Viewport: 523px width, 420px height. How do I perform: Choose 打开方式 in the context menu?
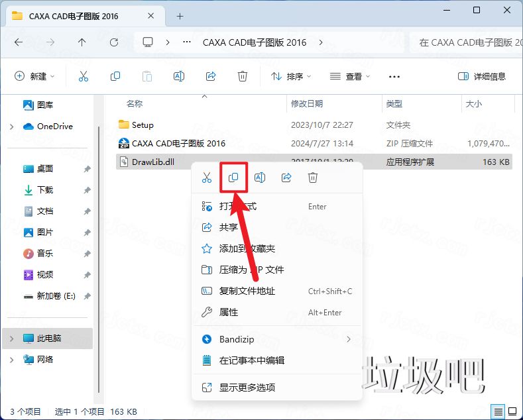(277, 206)
